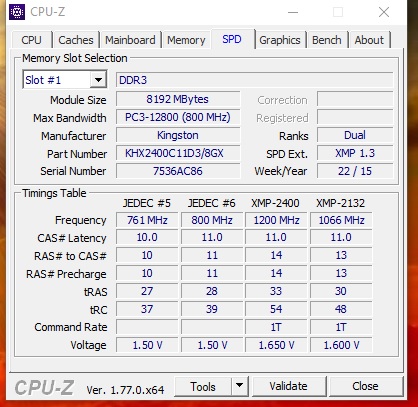Click the Kingston manufacturer value
The image size is (418, 407).
click(x=178, y=135)
